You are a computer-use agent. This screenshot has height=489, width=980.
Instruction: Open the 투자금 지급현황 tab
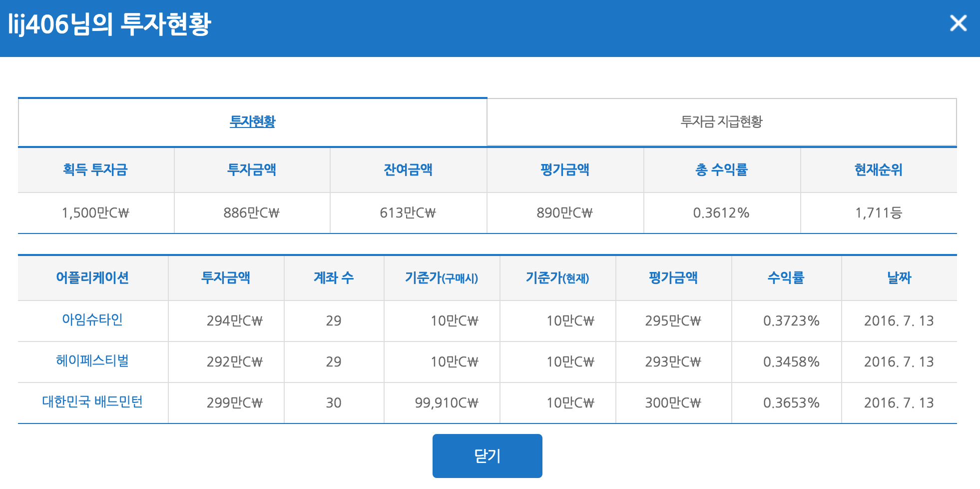[x=721, y=121]
